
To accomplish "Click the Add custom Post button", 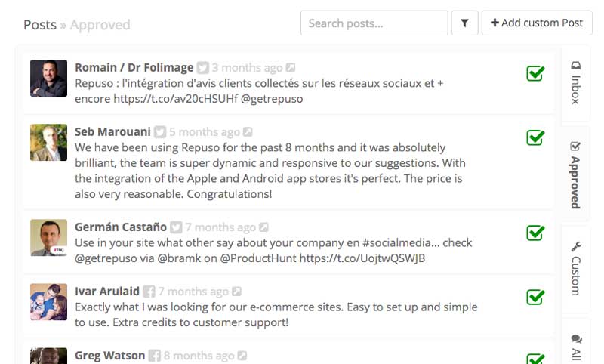I will (537, 23).
